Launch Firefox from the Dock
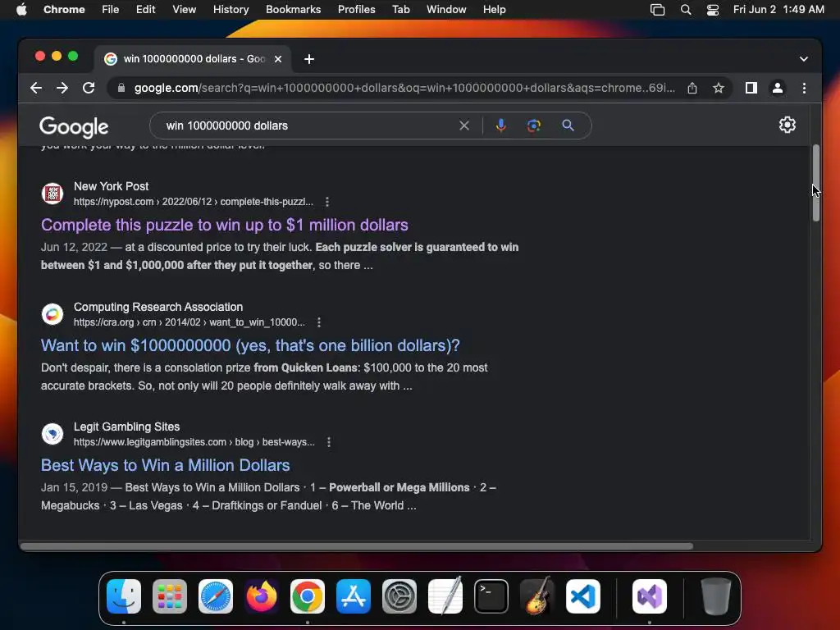Image resolution: width=840 pixels, height=630 pixels. pyautogui.click(x=262, y=596)
